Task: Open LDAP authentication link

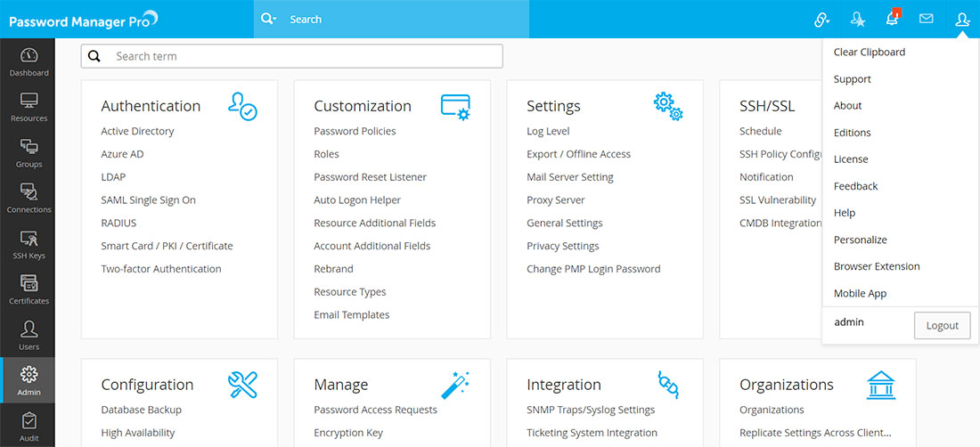Action: 113,177
